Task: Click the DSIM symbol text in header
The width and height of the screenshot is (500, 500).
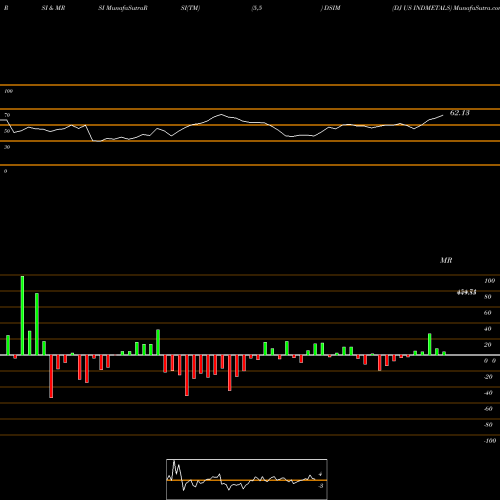Action: pos(332,8)
